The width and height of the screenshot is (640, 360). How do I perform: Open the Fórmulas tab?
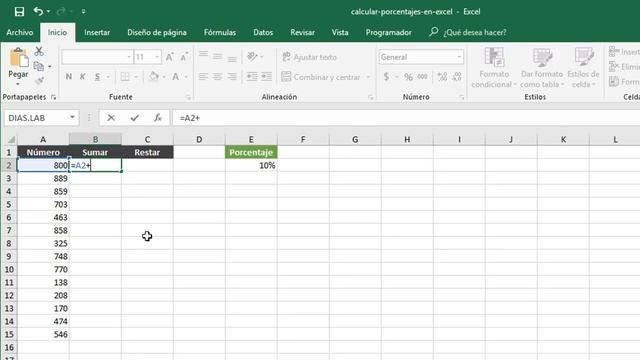(x=220, y=32)
